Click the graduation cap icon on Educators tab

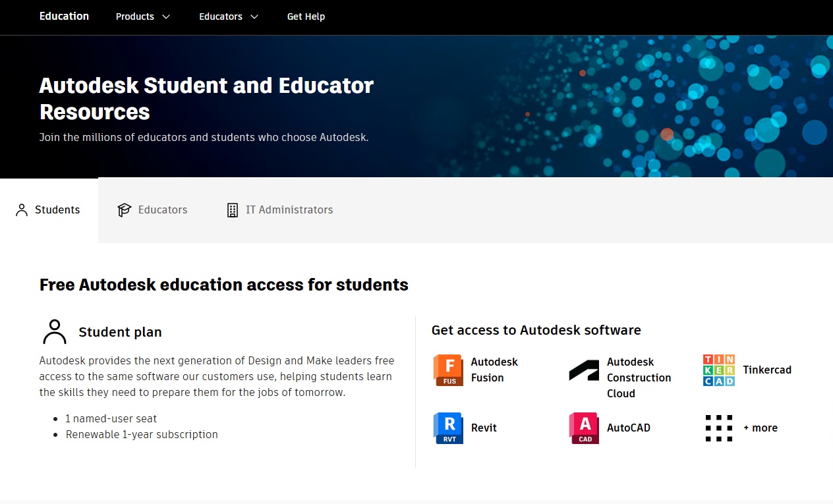tap(125, 210)
